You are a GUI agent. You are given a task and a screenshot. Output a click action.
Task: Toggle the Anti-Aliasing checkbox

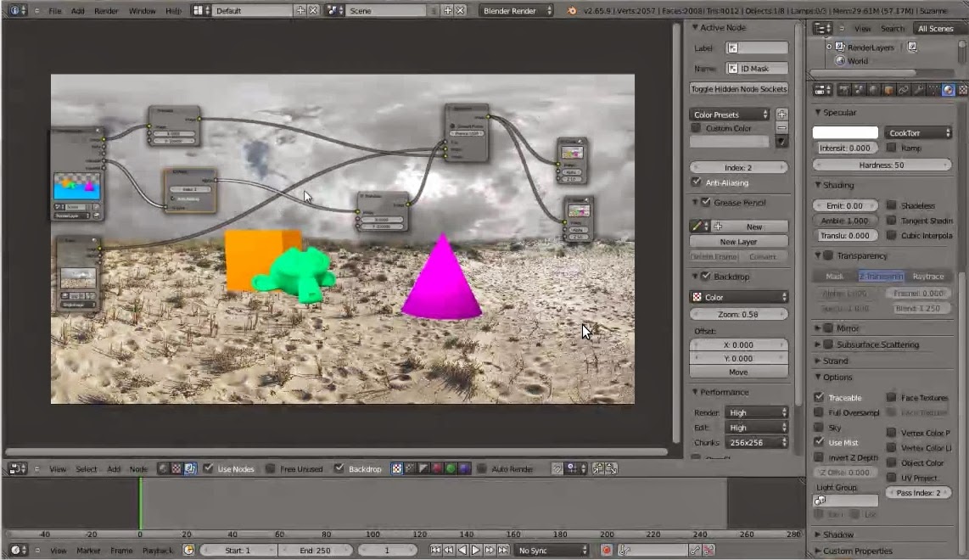tap(697, 182)
